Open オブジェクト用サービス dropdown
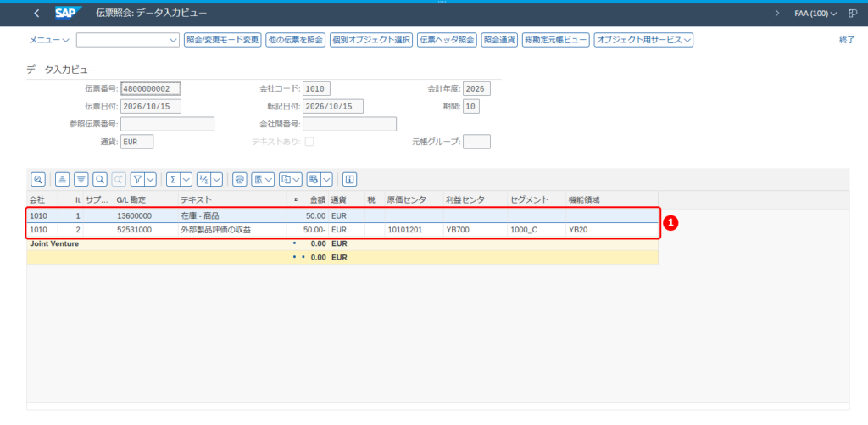The width and height of the screenshot is (868, 425). pos(643,40)
